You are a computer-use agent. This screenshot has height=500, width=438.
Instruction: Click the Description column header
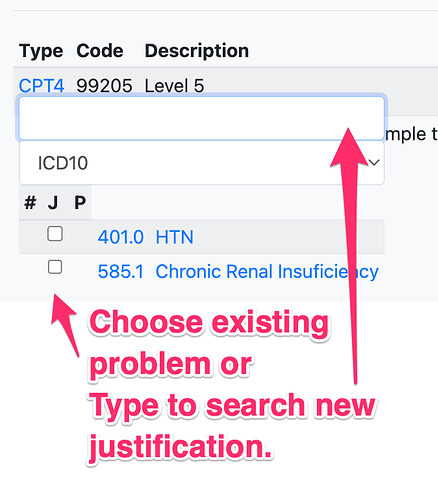pyautogui.click(x=197, y=51)
